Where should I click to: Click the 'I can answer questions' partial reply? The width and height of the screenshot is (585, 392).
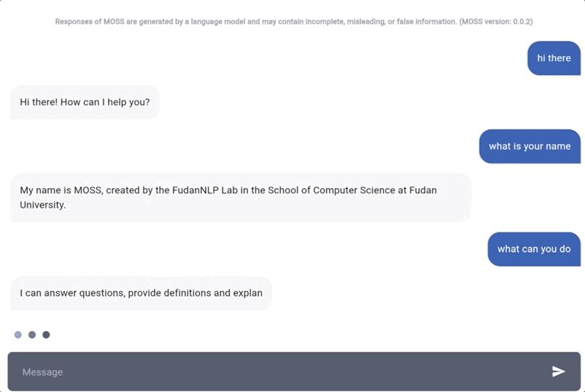pyautogui.click(x=141, y=293)
